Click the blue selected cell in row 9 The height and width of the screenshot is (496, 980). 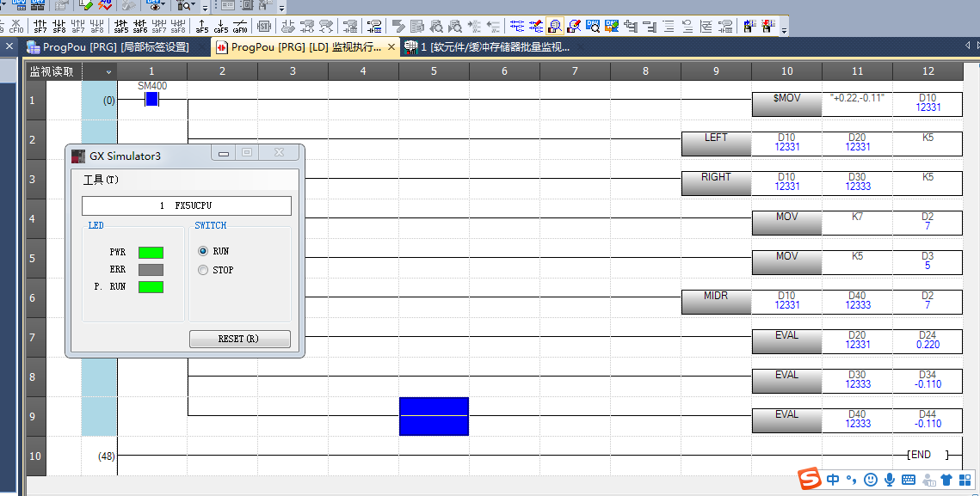pyautogui.click(x=434, y=416)
